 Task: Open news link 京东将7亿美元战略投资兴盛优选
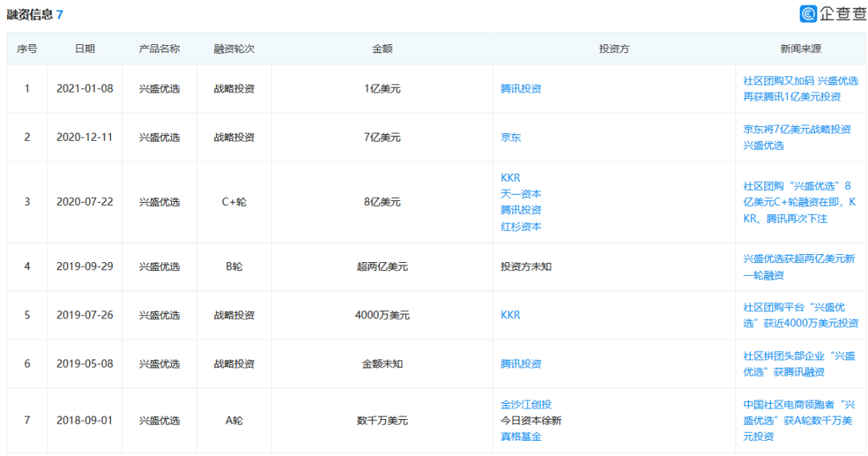point(797,138)
